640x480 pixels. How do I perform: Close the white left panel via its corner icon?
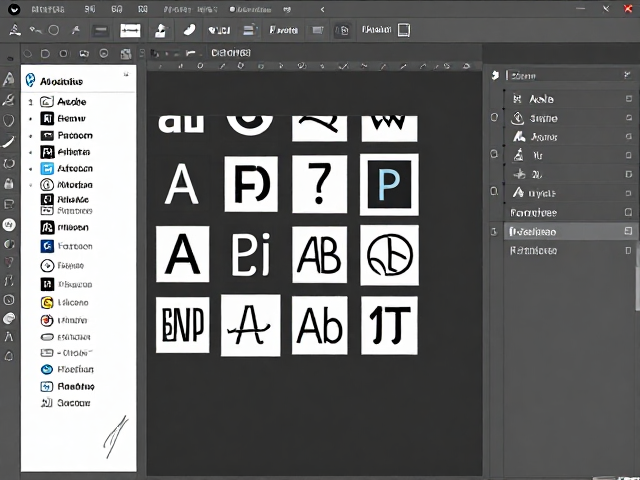tap(126, 74)
